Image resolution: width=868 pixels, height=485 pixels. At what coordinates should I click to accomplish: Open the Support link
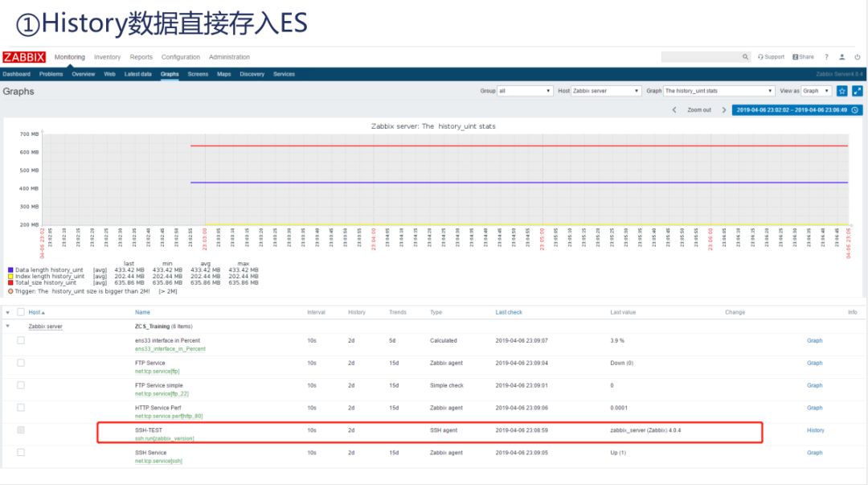[x=771, y=56]
